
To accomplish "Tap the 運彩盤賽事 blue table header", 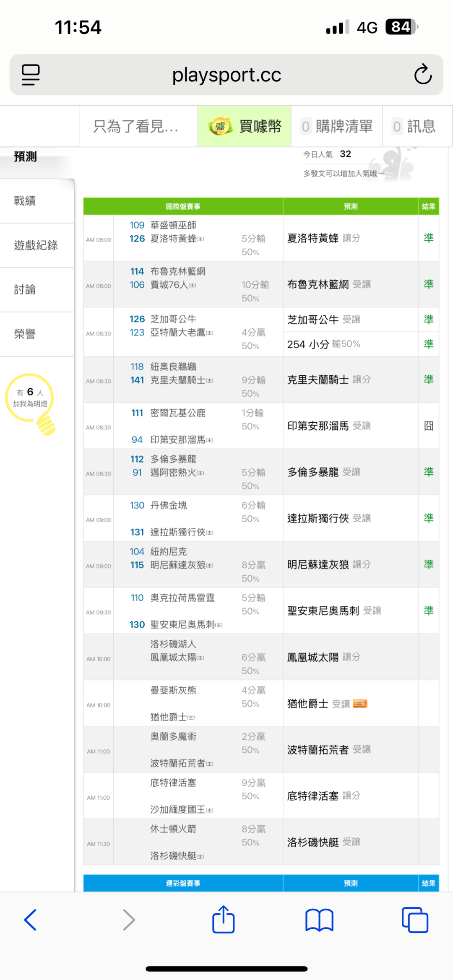I will 183,883.
